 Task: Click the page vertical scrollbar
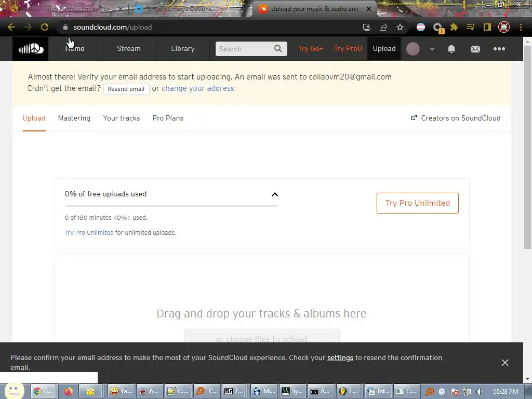click(x=528, y=147)
